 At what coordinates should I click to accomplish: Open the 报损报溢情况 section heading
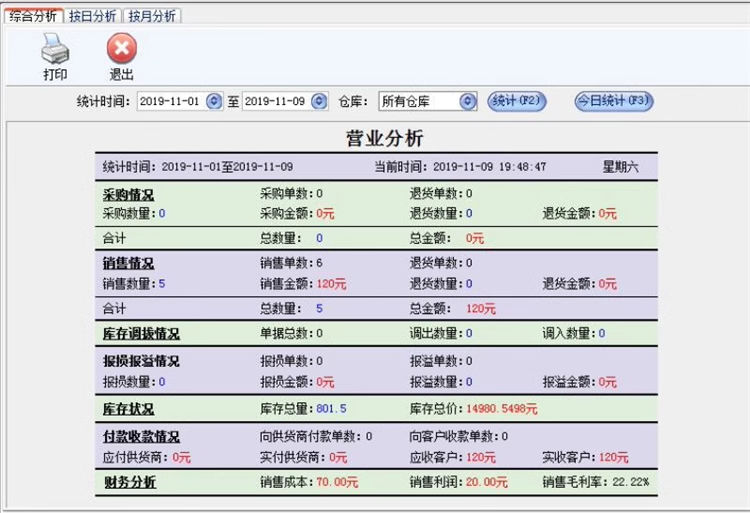(x=141, y=361)
